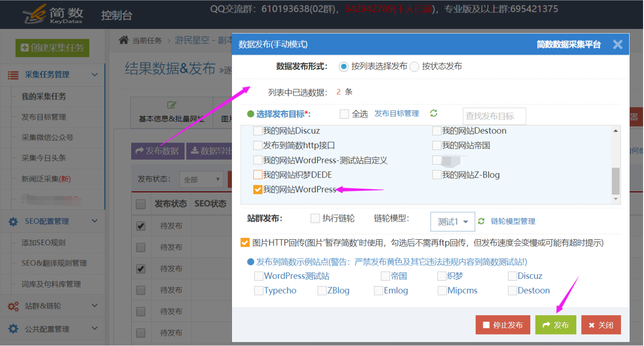Refresh the 链轮模型 list icon

tap(482, 221)
